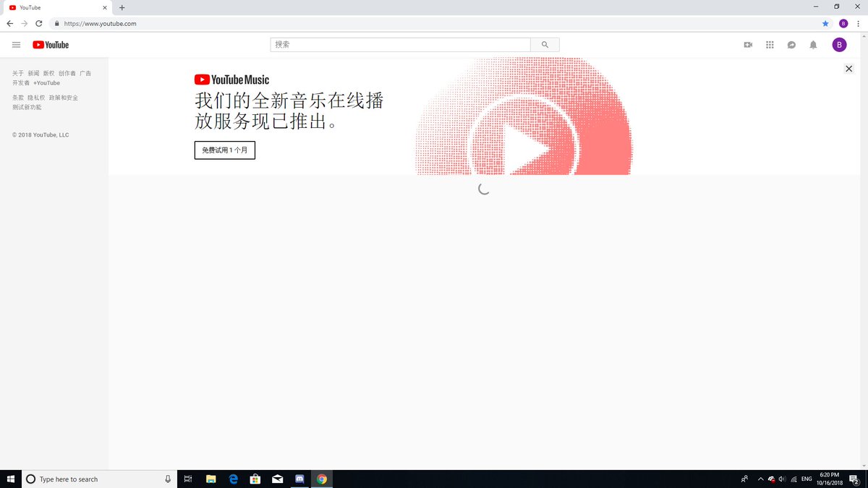Click Chrome icon on taskbar
This screenshot has width=868, height=488.
pos(322,479)
